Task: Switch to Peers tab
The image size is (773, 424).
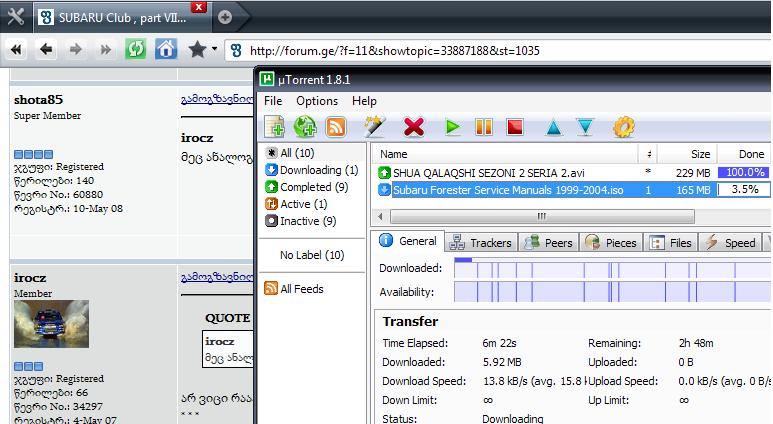Action: point(548,243)
